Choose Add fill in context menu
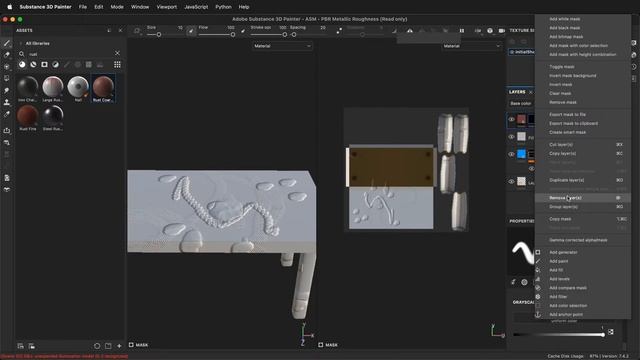This screenshot has height=360, width=640. click(583, 270)
